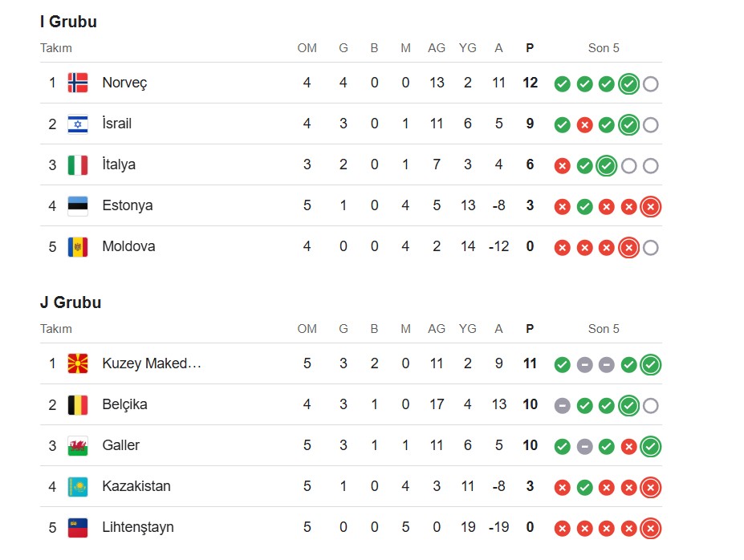
Task: Click the Moldova flag icon
Action: (x=78, y=246)
